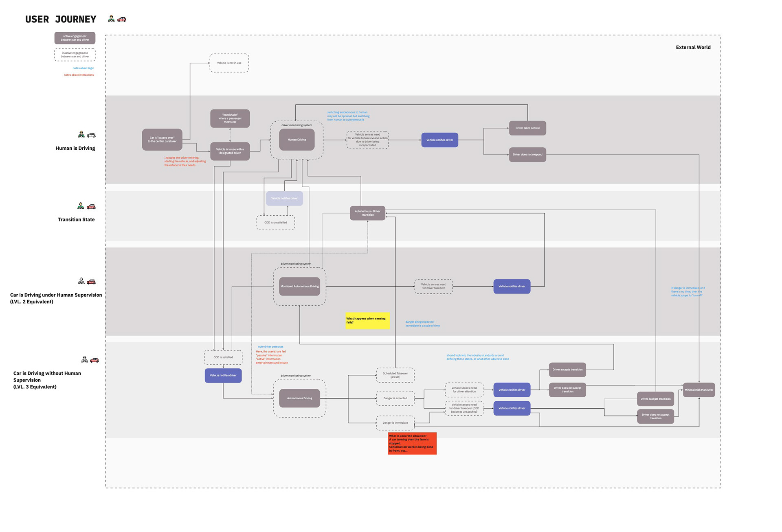Select "Vehicle senses need for driver attention" node
782x532 pixels.
tap(464, 390)
